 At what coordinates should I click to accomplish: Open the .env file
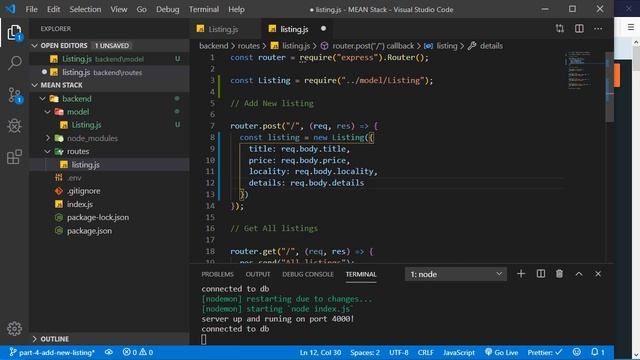(74, 178)
